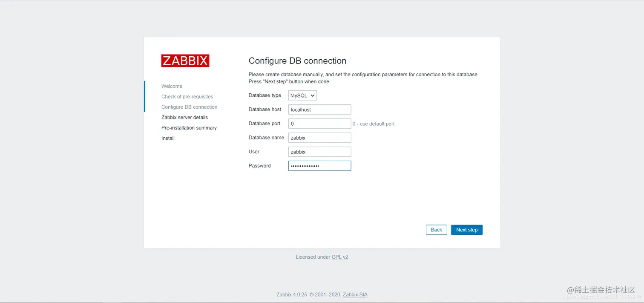The height and width of the screenshot is (303, 644).
Task: Select Pre-installation summary step
Action: pos(189,128)
